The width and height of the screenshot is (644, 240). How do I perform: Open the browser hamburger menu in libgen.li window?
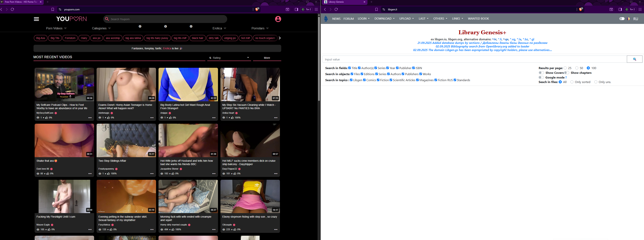pyautogui.click(x=640, y=9)
